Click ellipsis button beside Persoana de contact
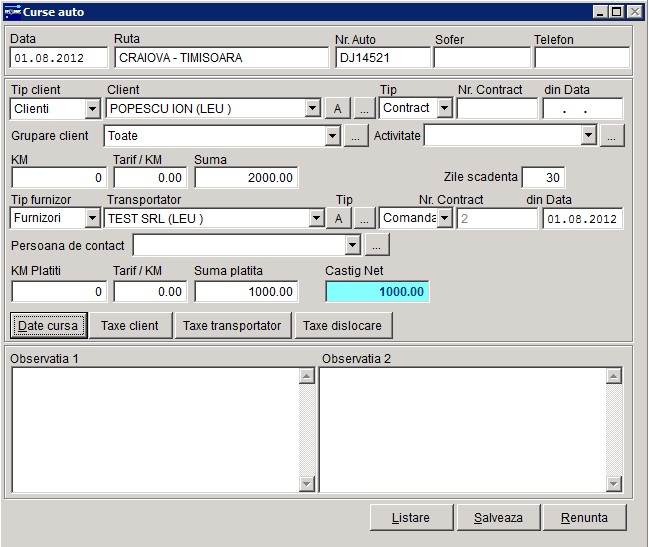649x547 pixels. coord(376,245)
